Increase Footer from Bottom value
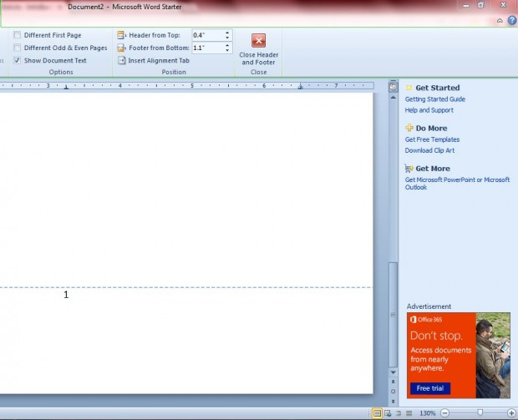 tap(227, 46)
